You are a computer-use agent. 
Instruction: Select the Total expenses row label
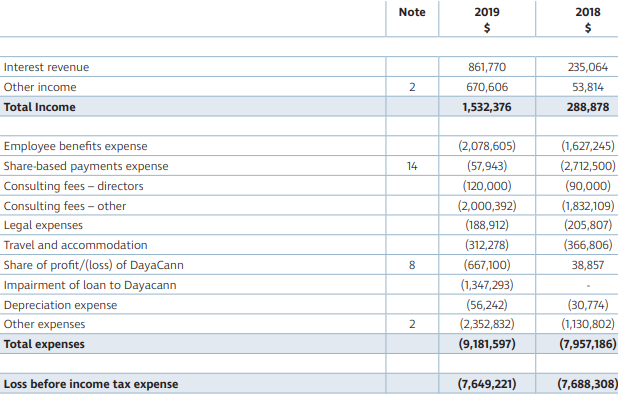point(44,344)
